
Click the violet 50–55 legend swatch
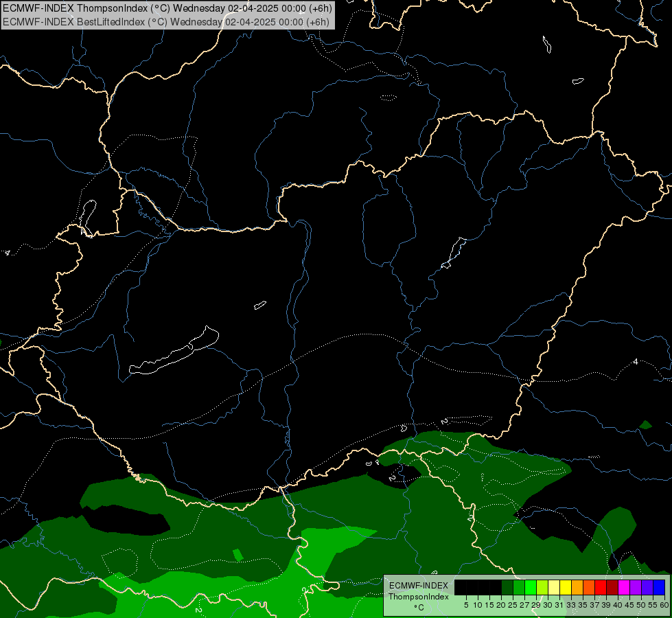[x=647, y=587]
